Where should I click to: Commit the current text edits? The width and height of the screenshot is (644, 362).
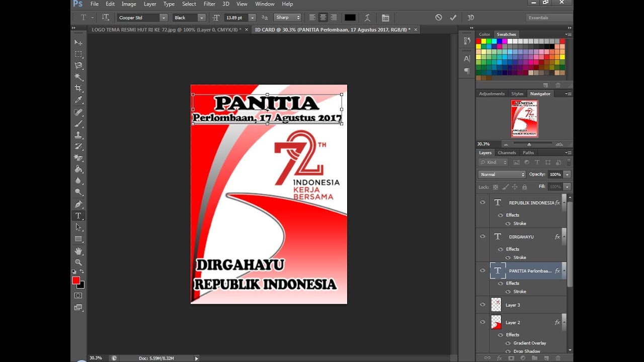(453, 18)
